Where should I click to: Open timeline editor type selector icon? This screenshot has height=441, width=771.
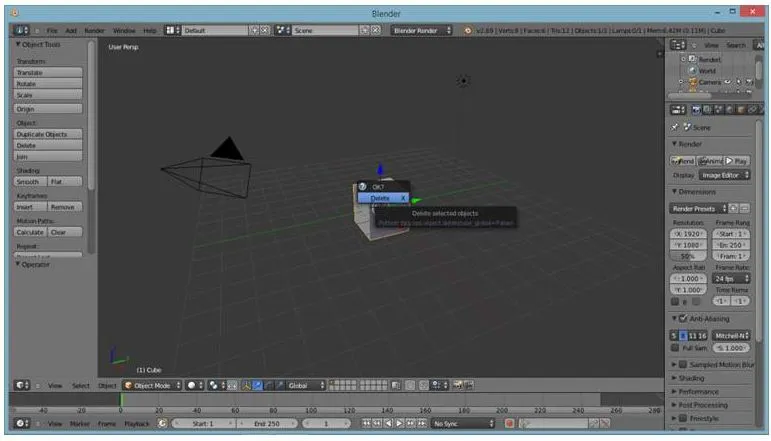[21, 423]
